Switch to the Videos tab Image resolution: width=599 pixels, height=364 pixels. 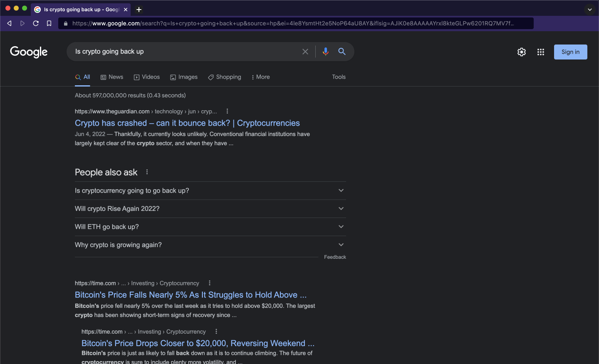147,77
